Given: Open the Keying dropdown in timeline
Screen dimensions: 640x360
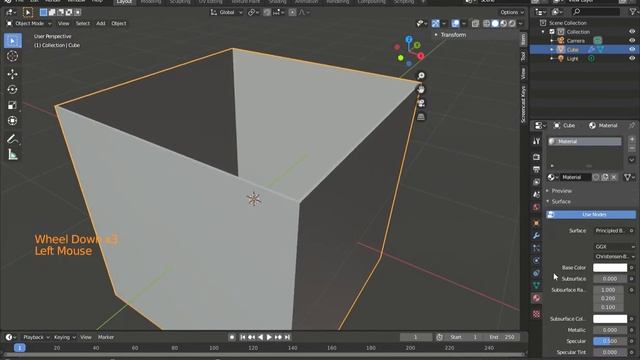Looking at the screenshot, I should [x=64, y=337].
